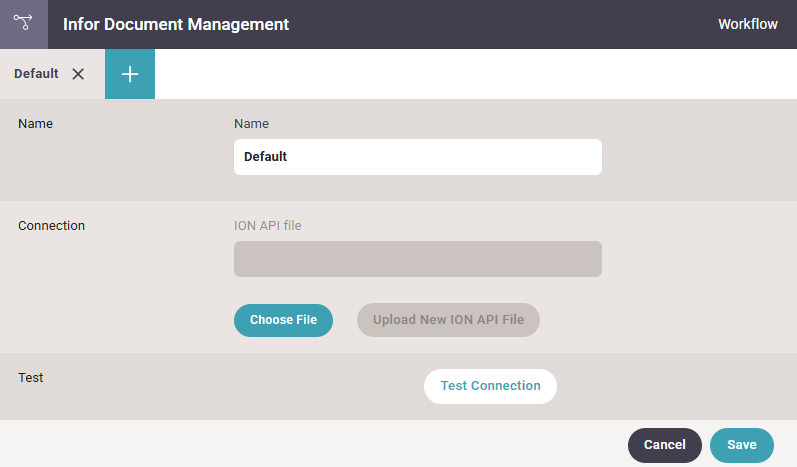
Task: Open the Workflow label in the header
Action: 748,24
